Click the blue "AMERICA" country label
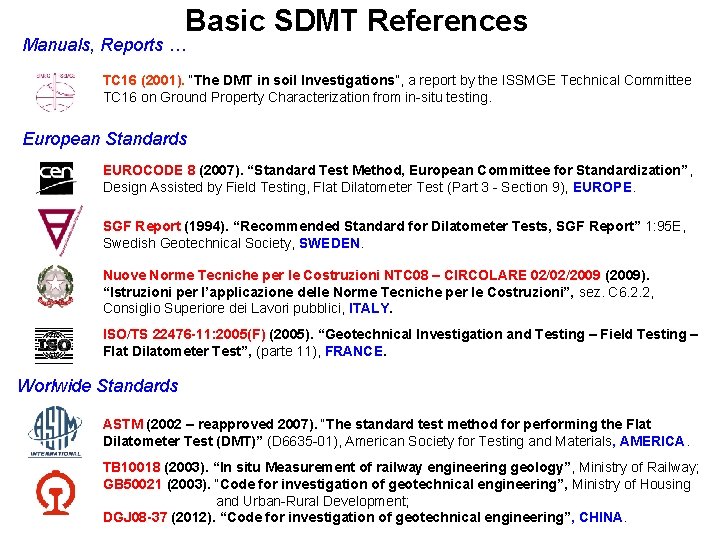This screenshot has width=720, height=540. (652, 441)
